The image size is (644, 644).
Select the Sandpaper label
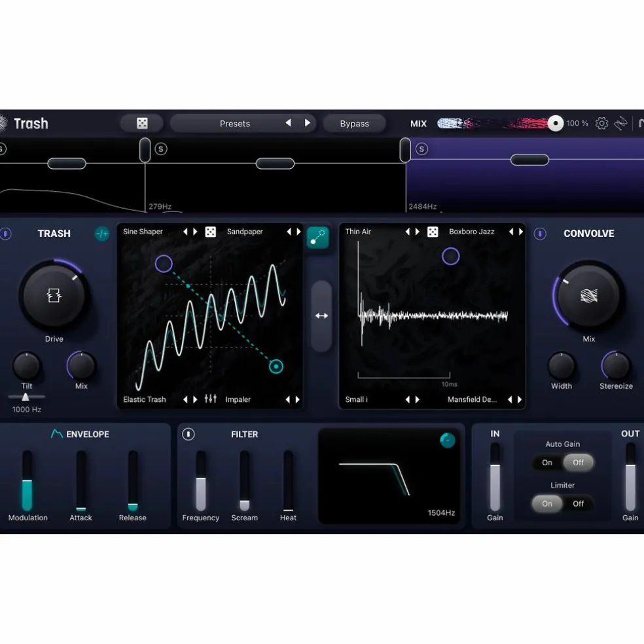(245, 232)
